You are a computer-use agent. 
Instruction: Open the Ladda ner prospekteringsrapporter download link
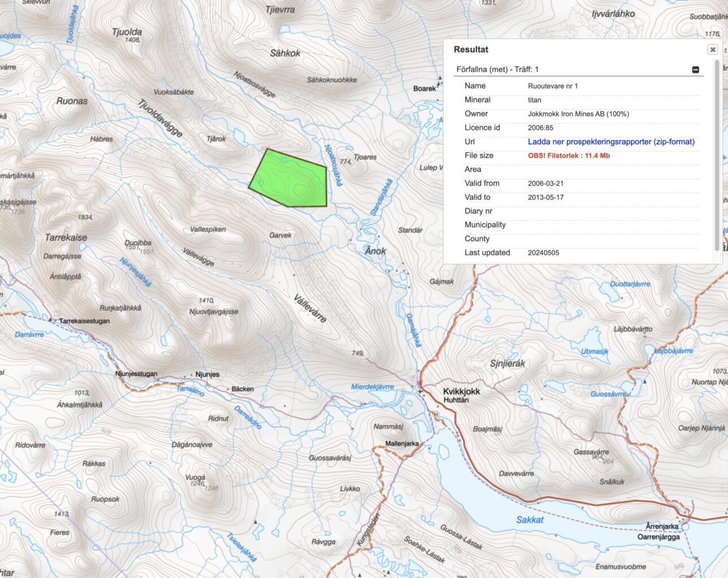click(611, 142)
